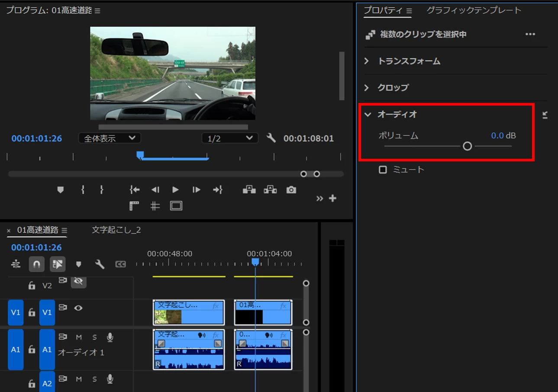Start playback in the Program monitor
Image resolution: width=558 pixels, height=392 pixels.
[x=175, y=190]
